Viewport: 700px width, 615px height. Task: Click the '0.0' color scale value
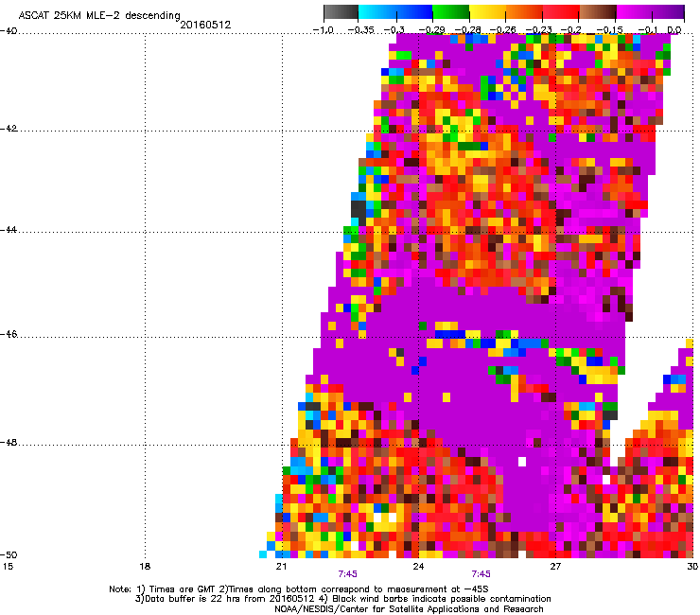click(674, 30)
